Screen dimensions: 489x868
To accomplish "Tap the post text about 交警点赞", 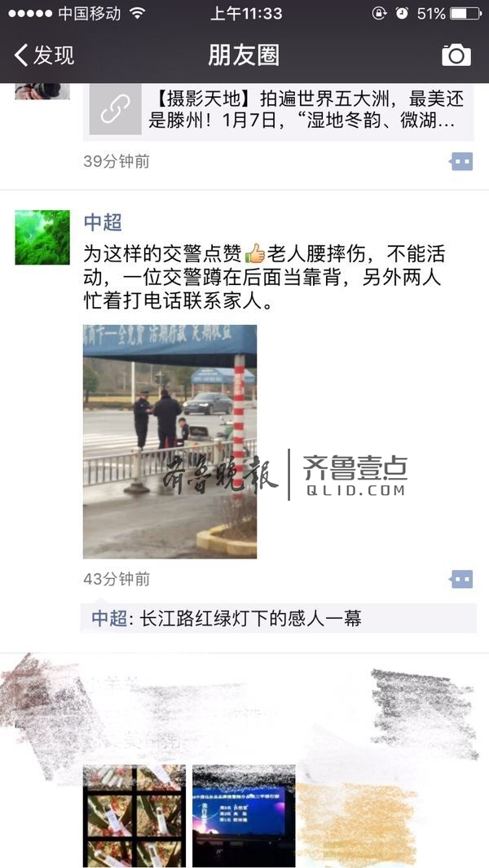I will tap(264, 278).
